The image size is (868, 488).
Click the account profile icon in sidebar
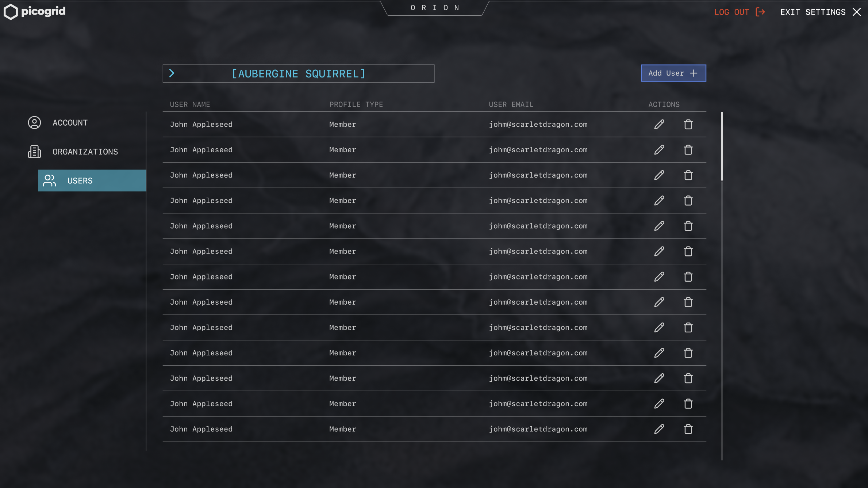coord(34,123)
